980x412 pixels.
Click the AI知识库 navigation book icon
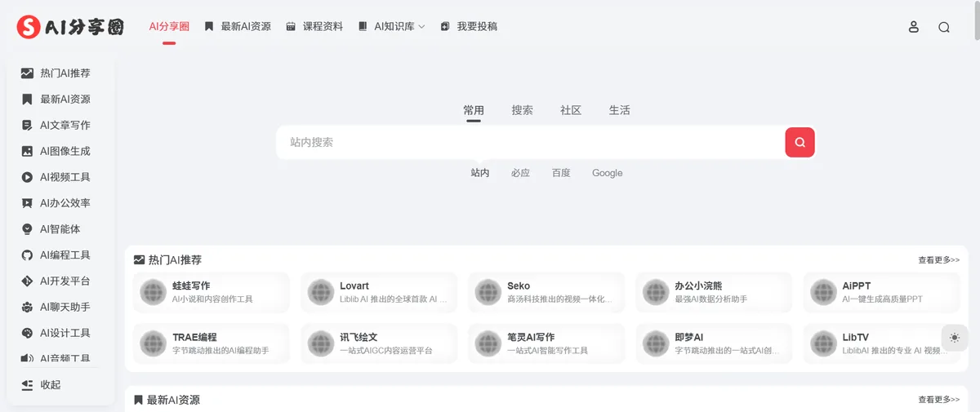pos(363,27)
